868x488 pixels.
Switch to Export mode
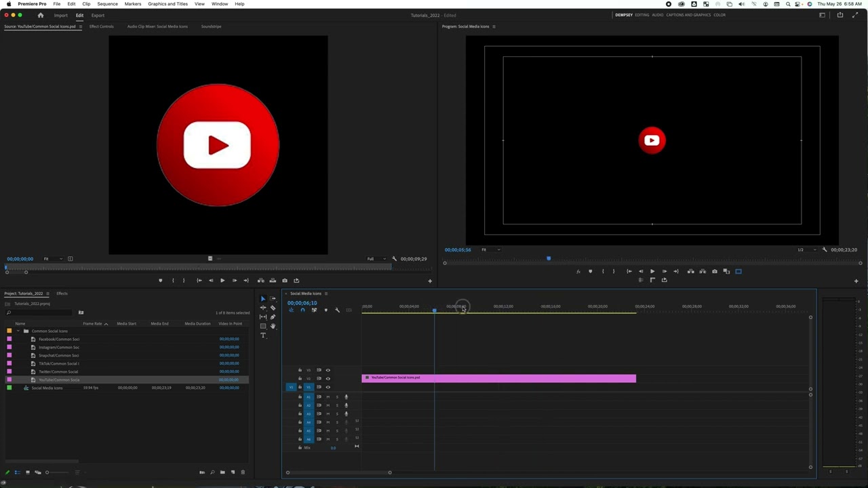click(x=98, y=15)
